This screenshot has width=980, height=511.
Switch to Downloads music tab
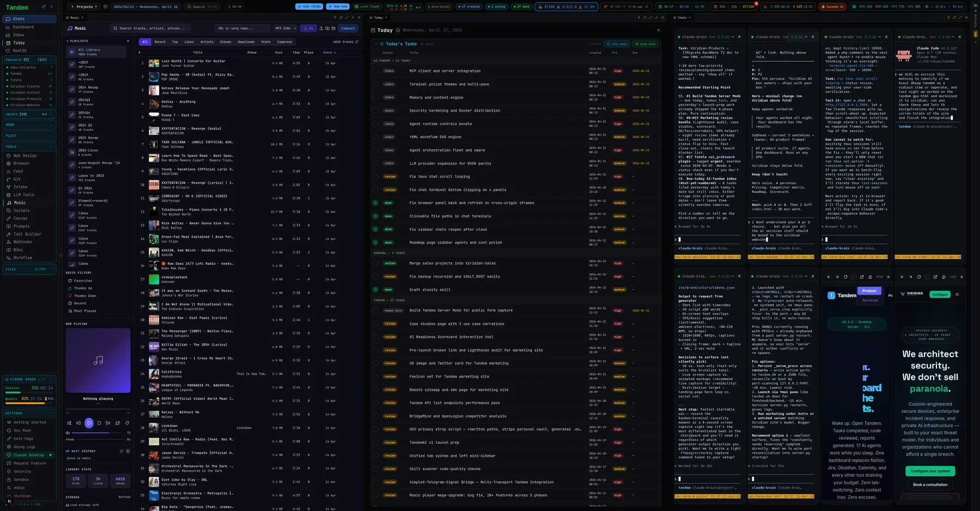[x=246, y=42]
